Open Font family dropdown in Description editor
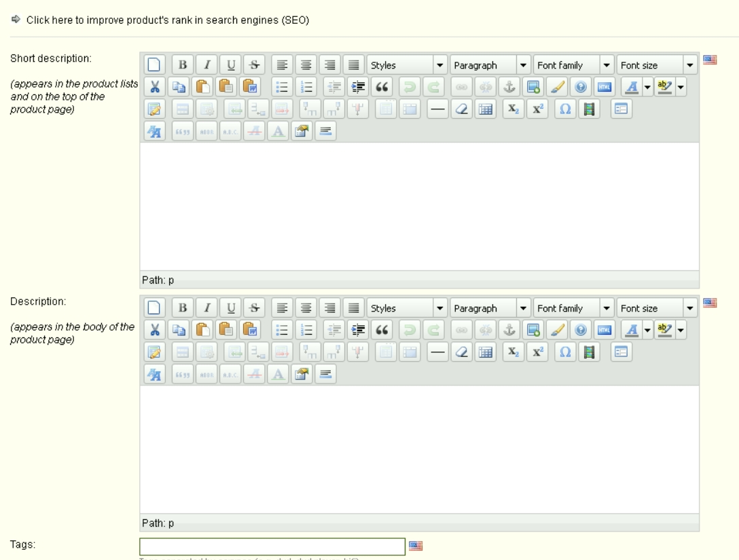Viewport: 739px width, 560px height. pyautogui.click(x=573, y=308)
